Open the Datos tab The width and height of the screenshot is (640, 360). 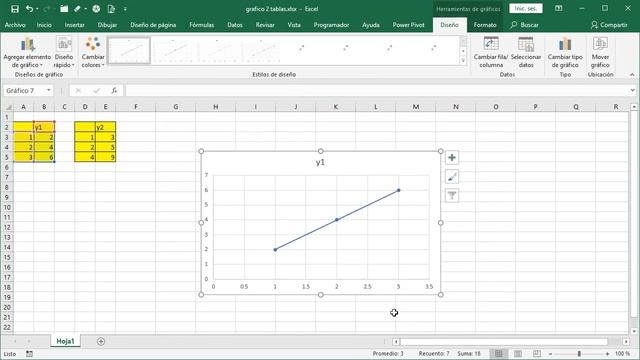coord(235,25)
